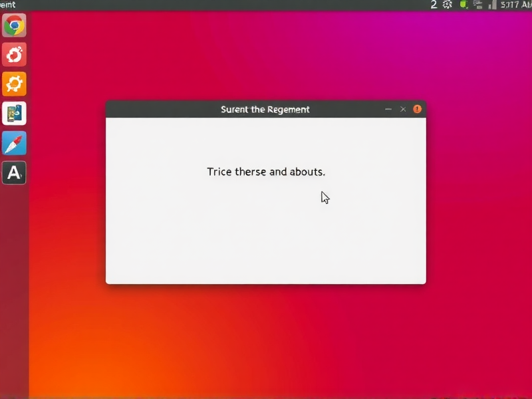The height and width of the screenshot is (399, 532).
Task: Open the orange System Settings launcher icon
Action: click(14, 84)
